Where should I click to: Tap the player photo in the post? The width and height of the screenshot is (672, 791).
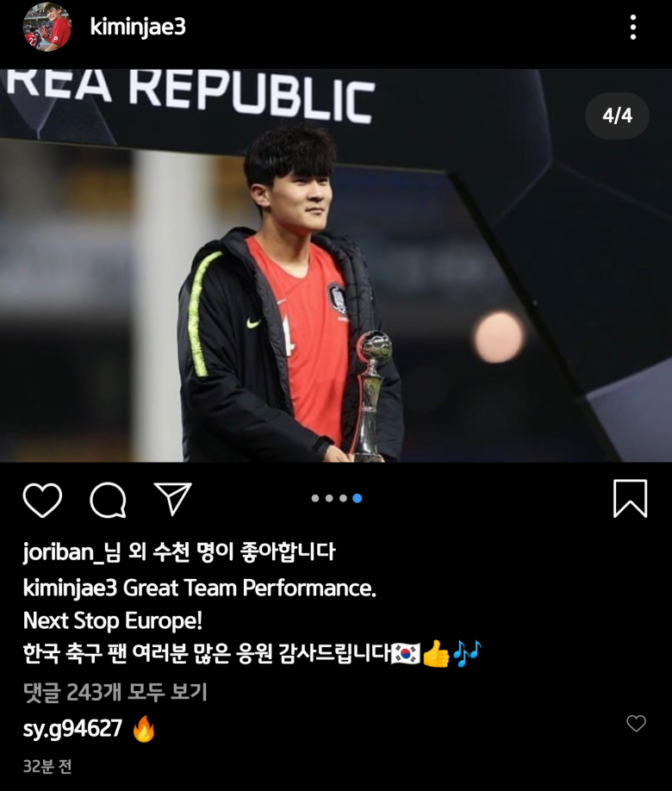pyautogui.click(x=336, y=265)
